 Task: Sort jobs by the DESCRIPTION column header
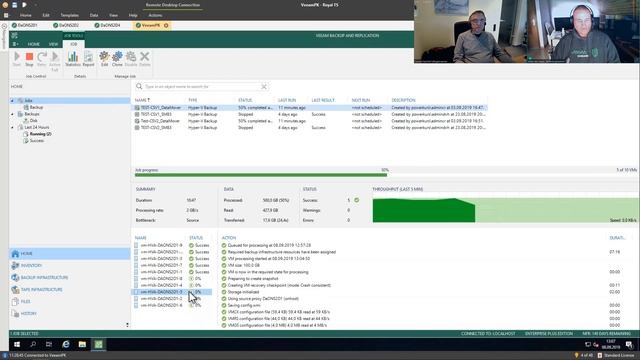click(403, 100)
